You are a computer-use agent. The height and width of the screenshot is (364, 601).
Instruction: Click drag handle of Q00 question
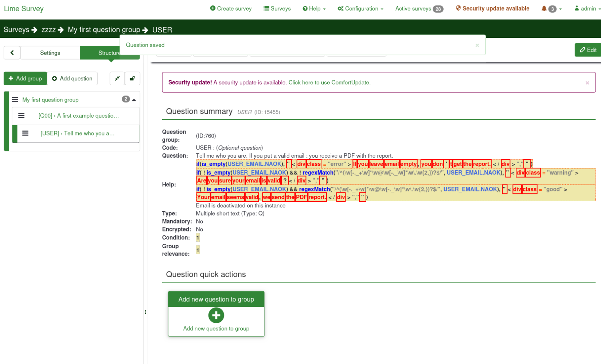tap(22, 115)
